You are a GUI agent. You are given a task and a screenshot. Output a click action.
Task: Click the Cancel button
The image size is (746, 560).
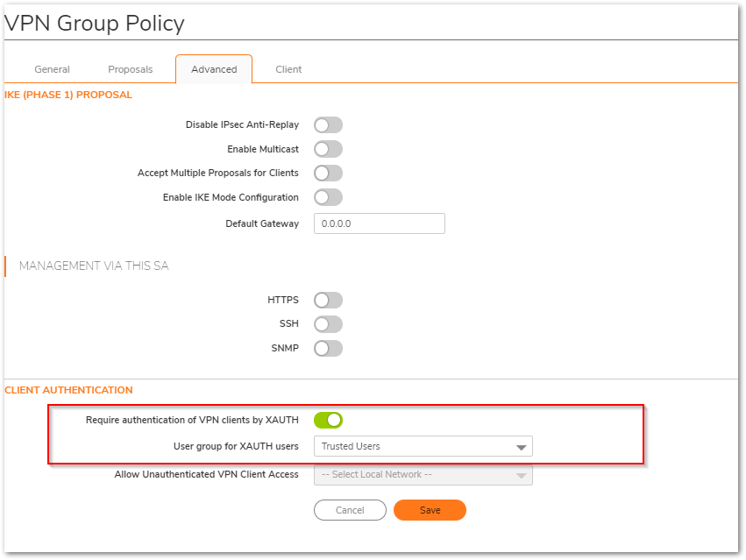coord(350,510)
